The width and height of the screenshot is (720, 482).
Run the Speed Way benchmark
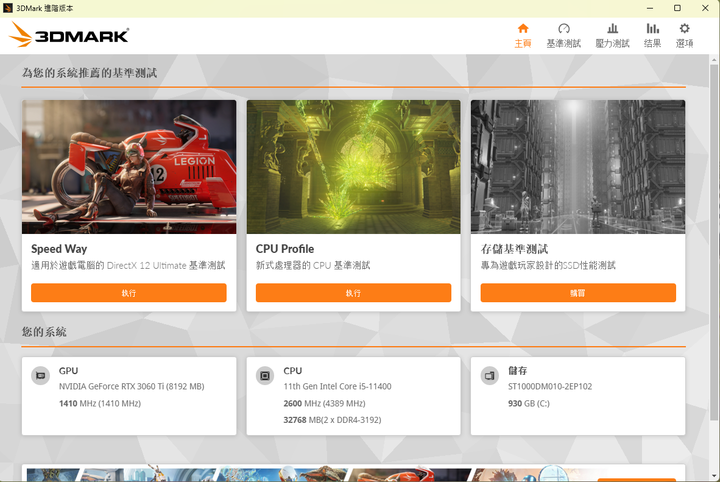129,293
